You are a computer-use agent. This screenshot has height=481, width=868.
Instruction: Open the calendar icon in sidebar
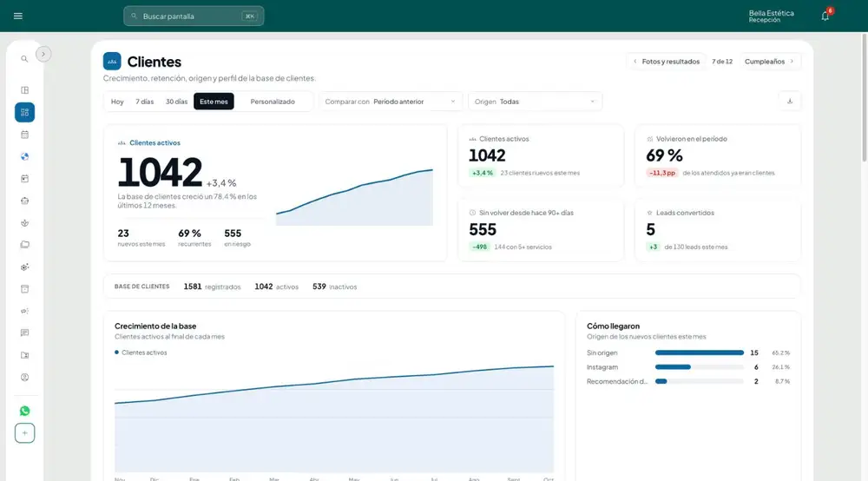(24, 135)
